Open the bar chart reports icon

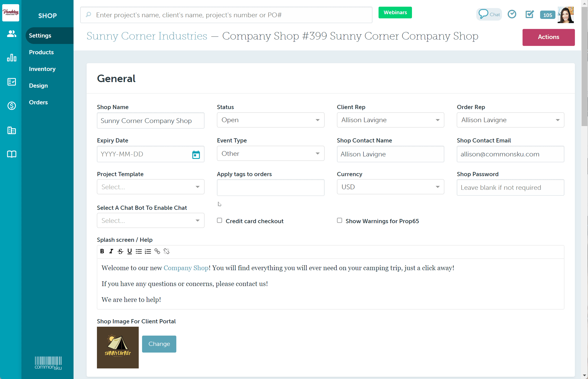11,58
